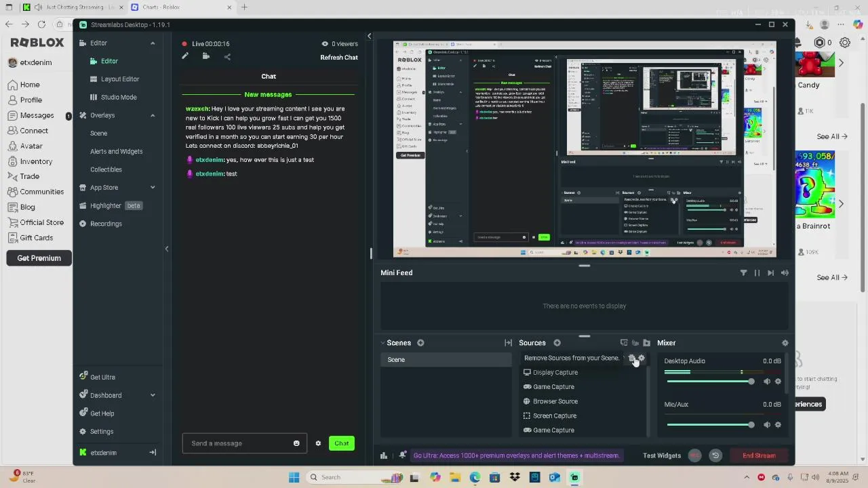Image resolution: width=868 pixels, height=488 pixels.
Task: Open the Highlighter beta menu item
Action: (111, 205)
